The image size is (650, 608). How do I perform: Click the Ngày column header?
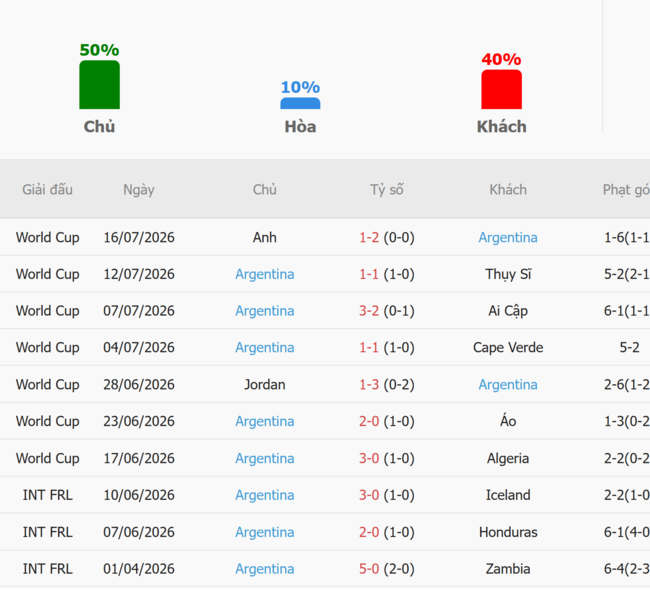[x=139, y=189]
